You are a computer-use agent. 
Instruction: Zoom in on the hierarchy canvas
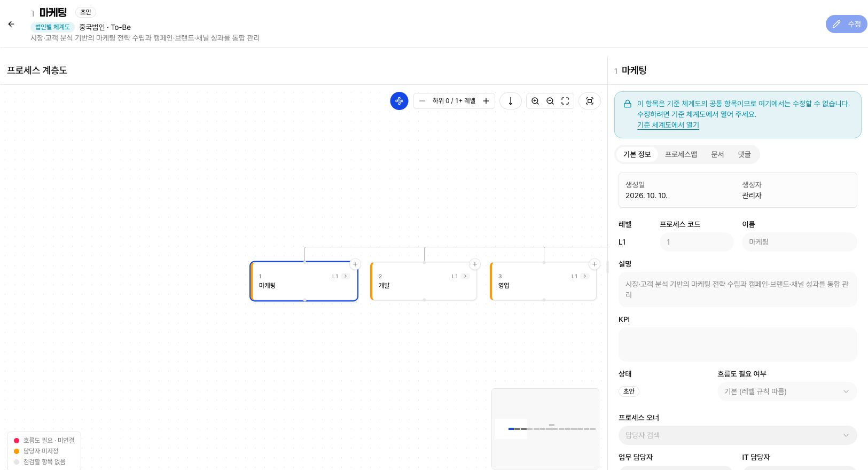pos(535,101)
